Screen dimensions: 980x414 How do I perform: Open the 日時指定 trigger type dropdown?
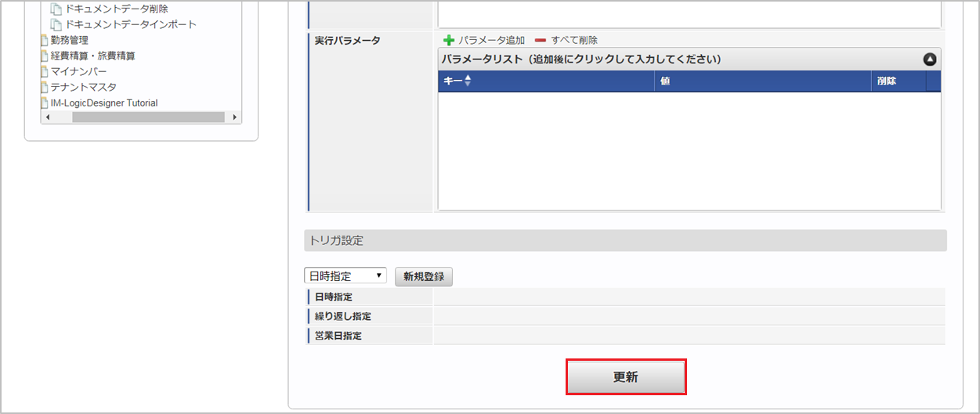coord(345,276)
